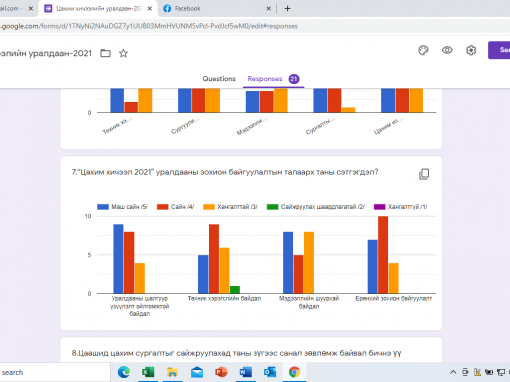
Task: Close the Facebook tab
Action: (x=268, y=9)
